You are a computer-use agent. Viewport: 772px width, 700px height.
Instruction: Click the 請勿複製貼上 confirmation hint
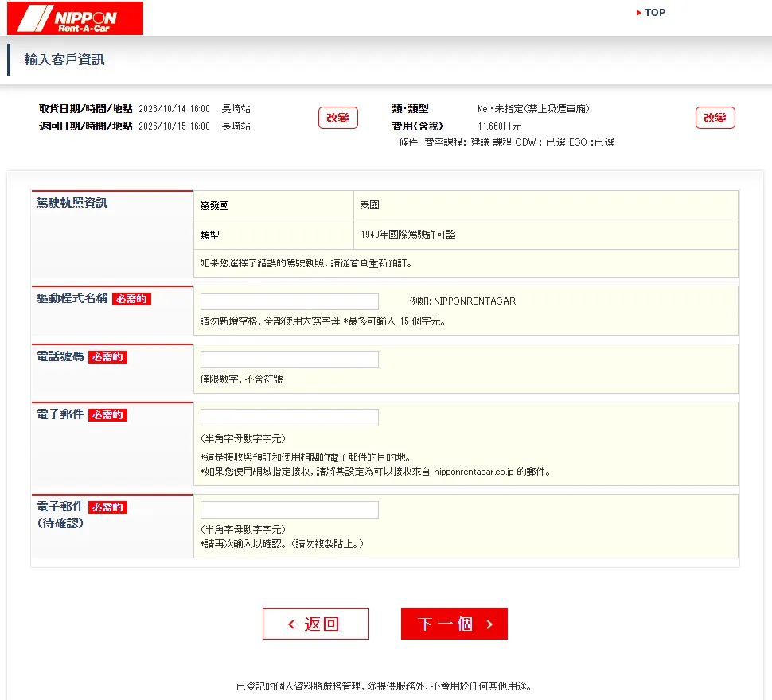tap(282, 544)
